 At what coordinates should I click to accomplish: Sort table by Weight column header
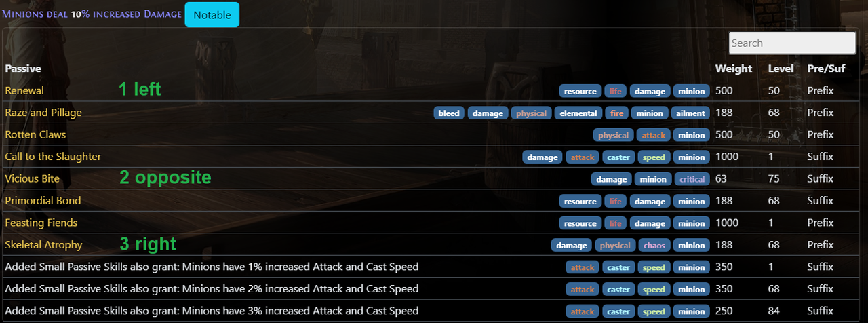pos(734,69)
